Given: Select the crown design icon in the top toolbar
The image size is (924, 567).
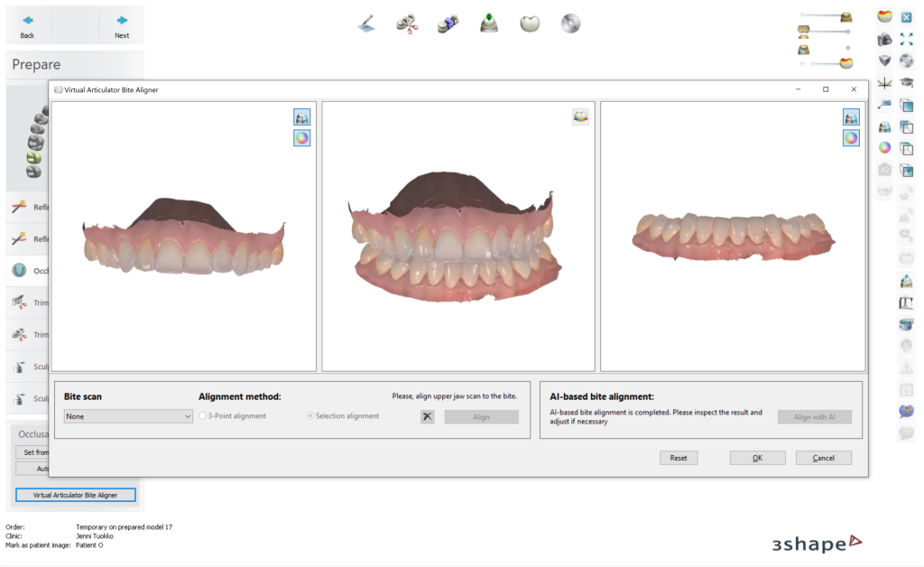Looking at the screenshot, I should coord(529,23).
